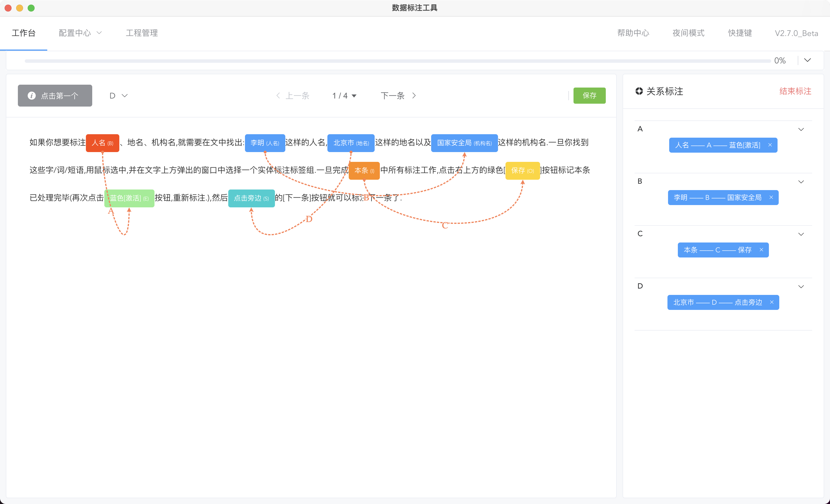Collapse relation group A
Screen dimensions: 830x504
pyautogui.click(x=801, y=129)
